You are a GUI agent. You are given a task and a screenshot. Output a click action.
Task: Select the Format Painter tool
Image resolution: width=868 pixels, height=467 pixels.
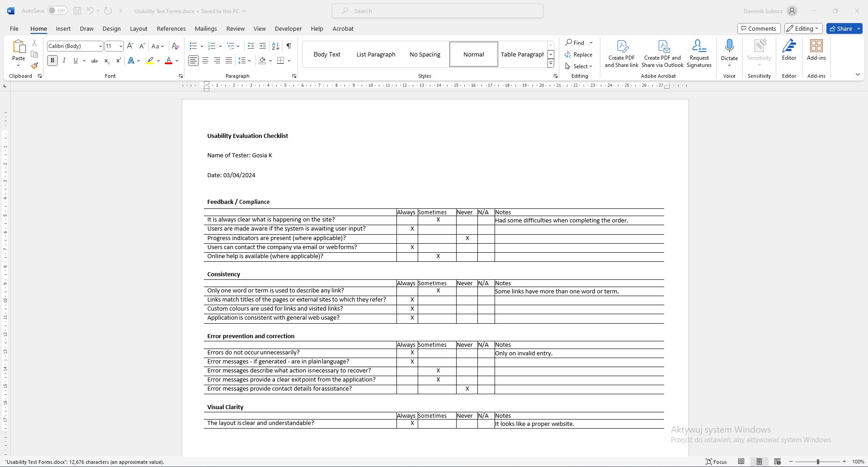(34, 66)
